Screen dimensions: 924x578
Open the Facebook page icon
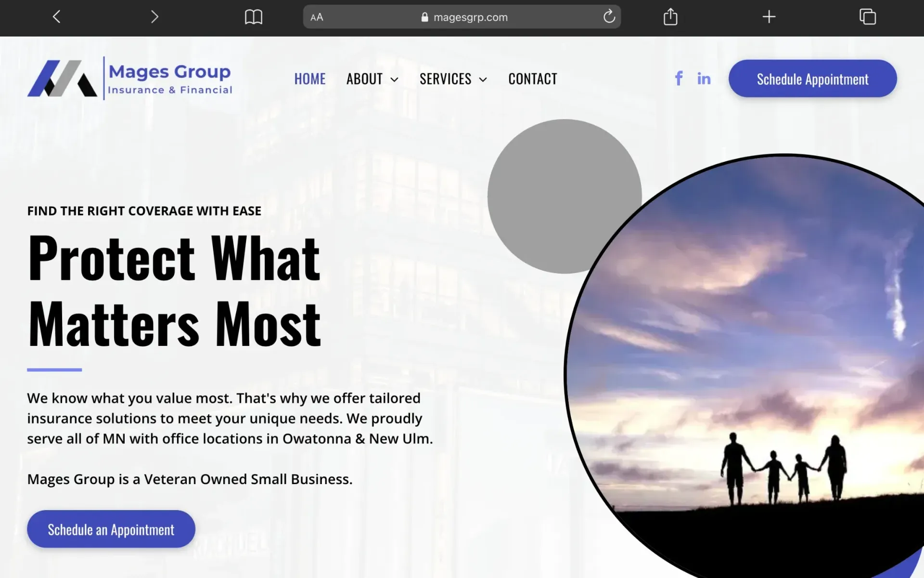tap(679, 78)
